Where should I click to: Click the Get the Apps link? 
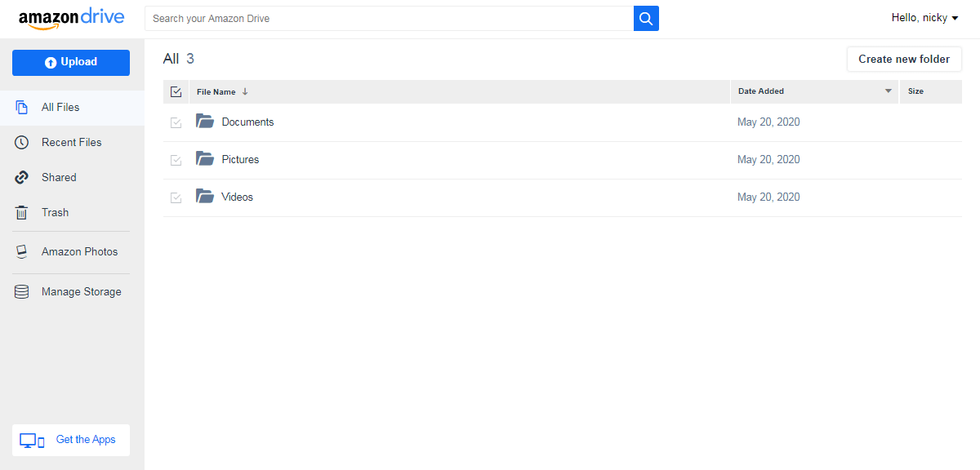[85, 439]
